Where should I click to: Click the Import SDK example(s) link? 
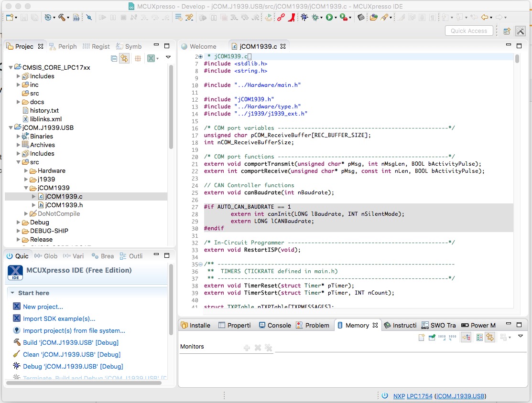point(59,318)
